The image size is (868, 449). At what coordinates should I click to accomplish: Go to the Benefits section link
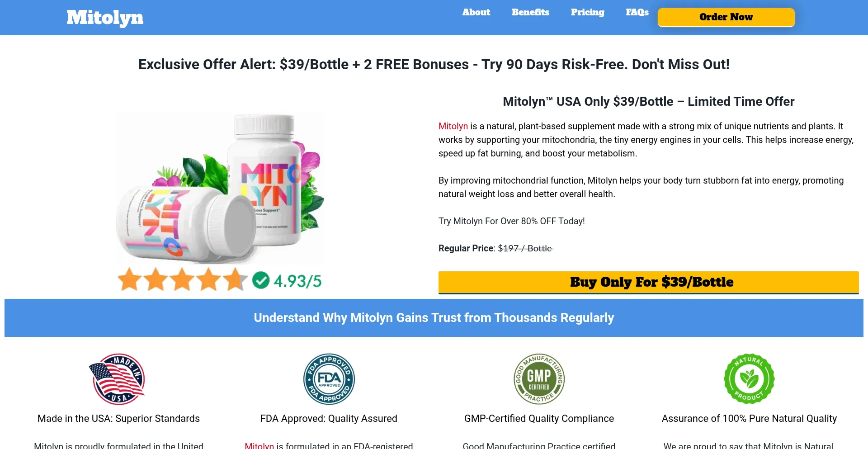[530, 12]
